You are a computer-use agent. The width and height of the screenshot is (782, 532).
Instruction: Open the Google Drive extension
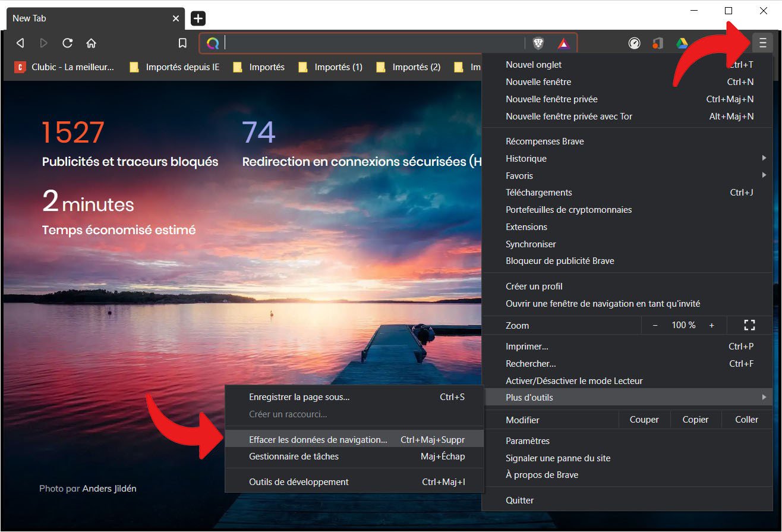pos(682,43)
